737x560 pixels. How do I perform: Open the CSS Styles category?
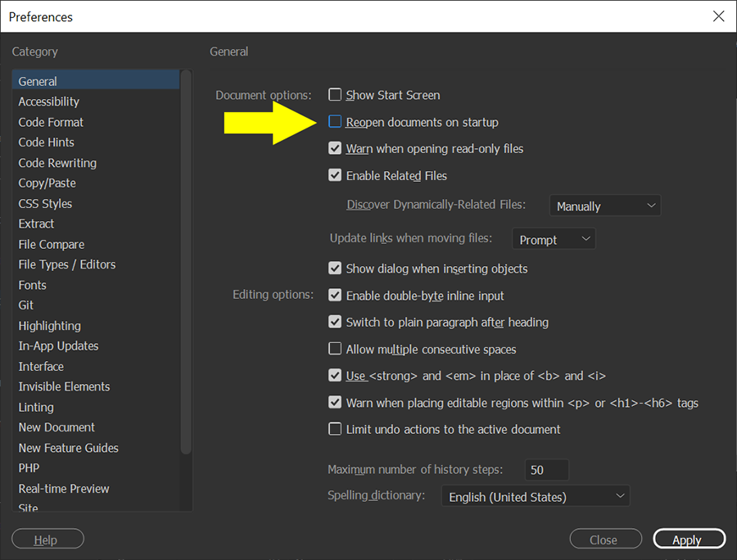pyautogui.click(x=46, y=204)
